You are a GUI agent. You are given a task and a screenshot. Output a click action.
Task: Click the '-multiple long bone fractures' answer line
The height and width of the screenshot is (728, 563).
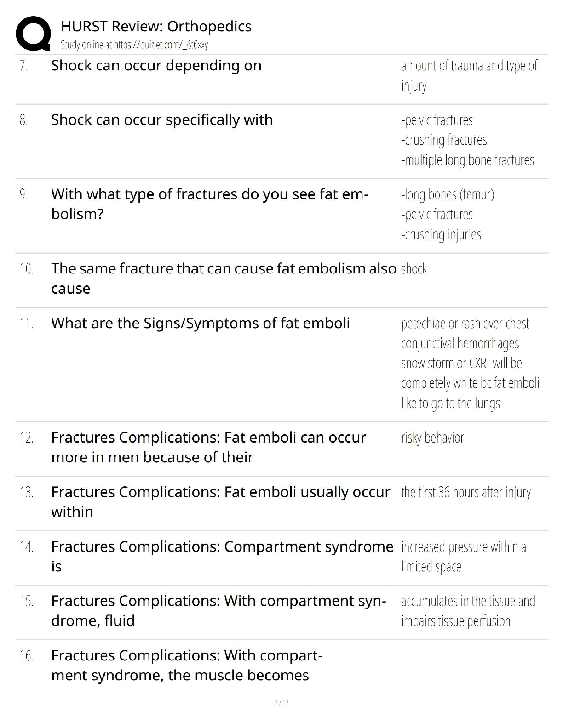coord(467,160)
